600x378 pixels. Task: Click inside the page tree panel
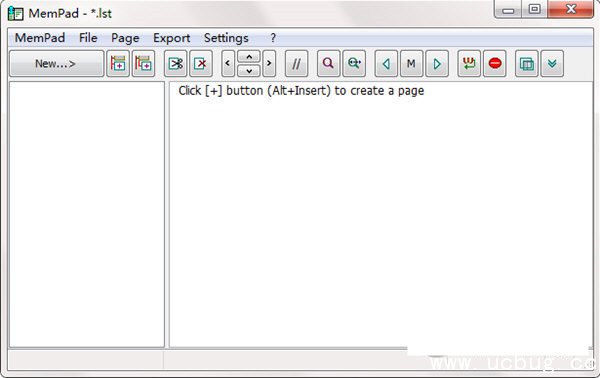(x=87, y=214)
